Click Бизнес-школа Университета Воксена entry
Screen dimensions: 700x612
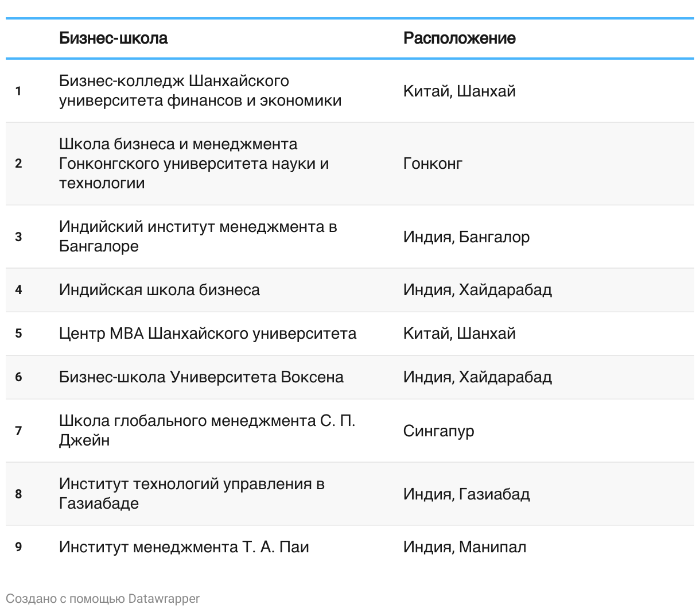tap(201, 377)
